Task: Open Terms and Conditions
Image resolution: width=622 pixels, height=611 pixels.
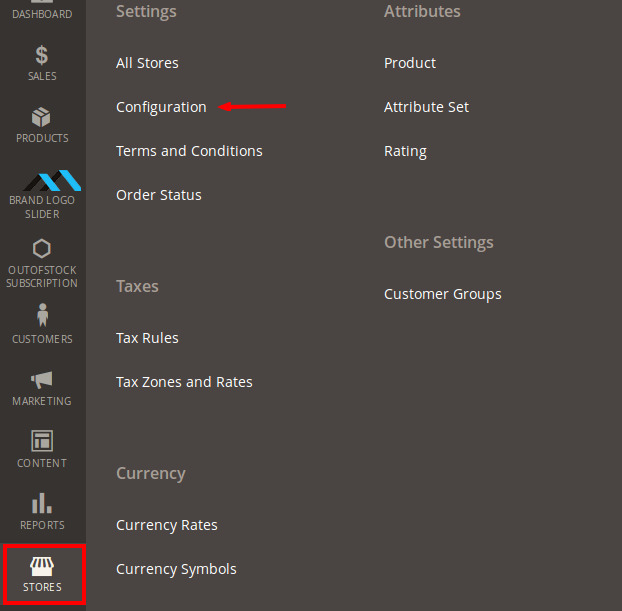Action: pyautogui.click(x=189, y=151)
